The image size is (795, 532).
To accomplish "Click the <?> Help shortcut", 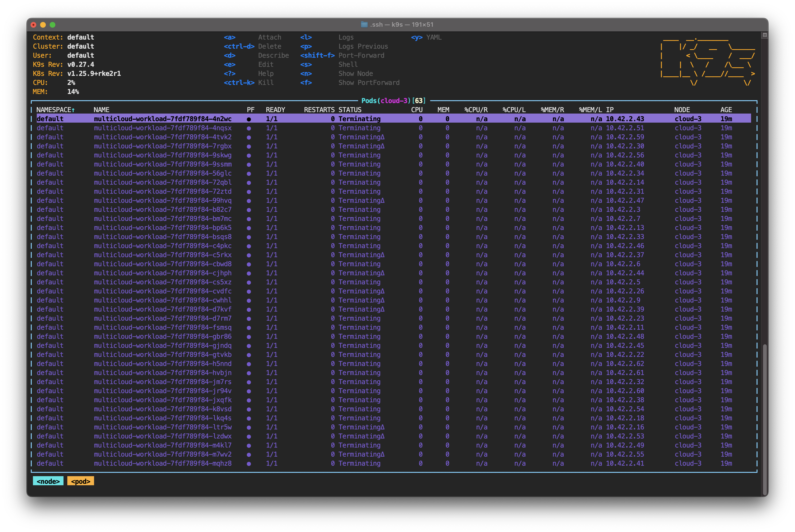I will click(249, 74).
